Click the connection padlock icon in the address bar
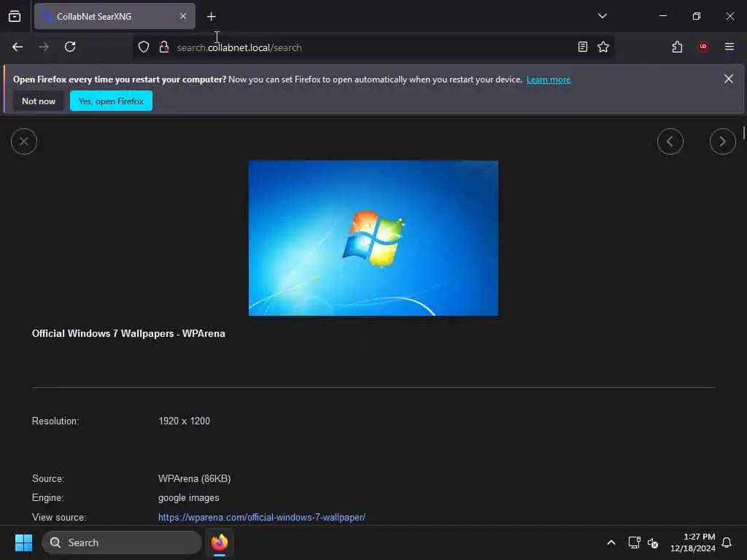 tap(164, 47)
